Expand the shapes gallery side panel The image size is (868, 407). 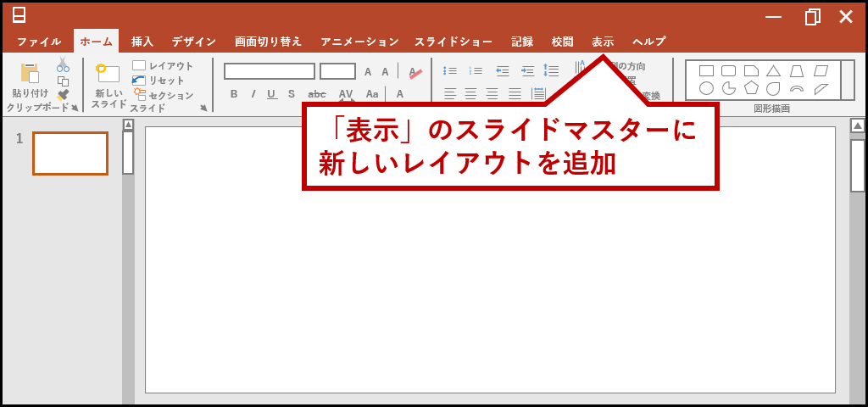848,80
